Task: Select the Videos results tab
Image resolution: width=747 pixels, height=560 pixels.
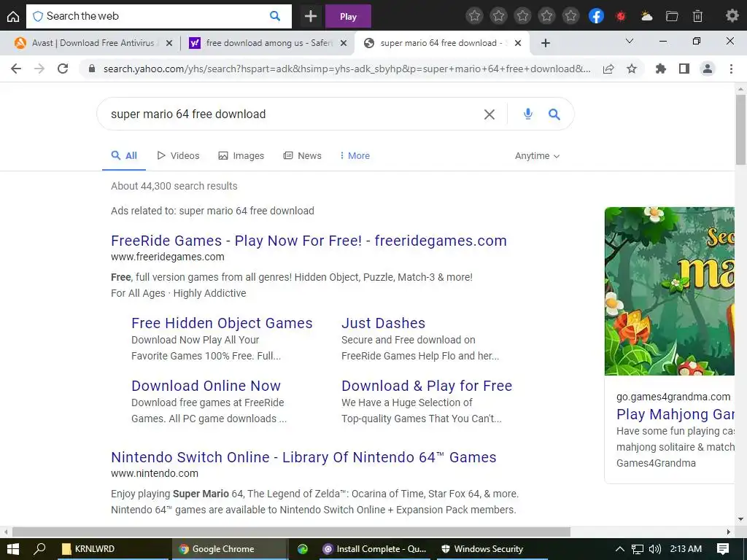Action: (178, 156)
